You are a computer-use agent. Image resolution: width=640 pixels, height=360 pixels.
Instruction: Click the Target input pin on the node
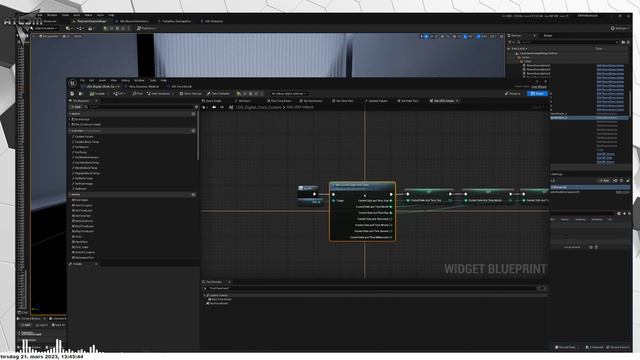(x=334, y=201)
